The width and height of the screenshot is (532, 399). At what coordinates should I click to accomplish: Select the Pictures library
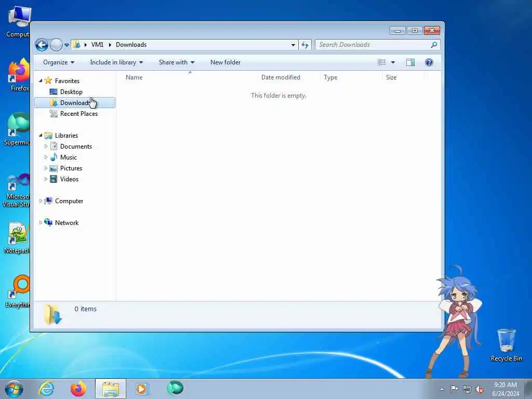pyautogui.click(x=71, y=168)
